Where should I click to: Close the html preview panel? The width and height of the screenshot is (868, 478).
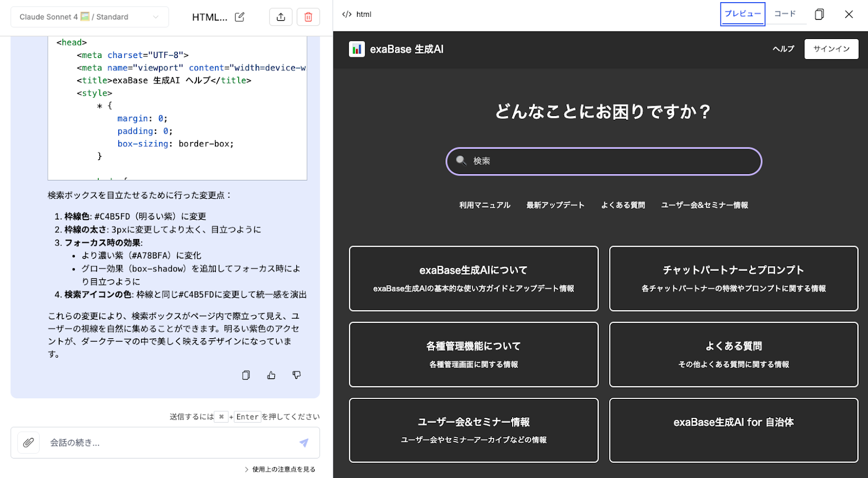(x=849, y=14)
